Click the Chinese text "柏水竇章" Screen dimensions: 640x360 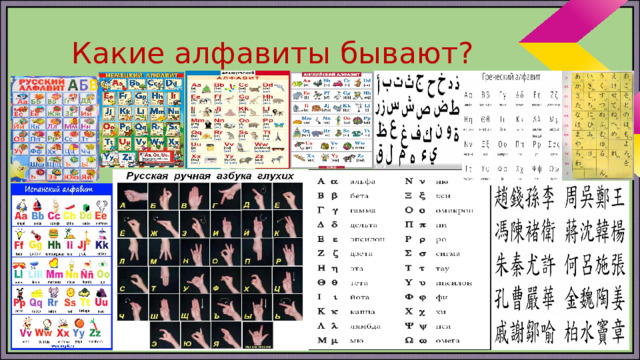point(596,331)
